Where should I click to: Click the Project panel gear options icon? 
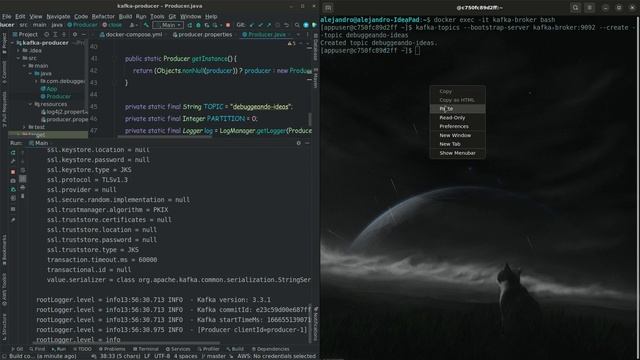[75, 35]
